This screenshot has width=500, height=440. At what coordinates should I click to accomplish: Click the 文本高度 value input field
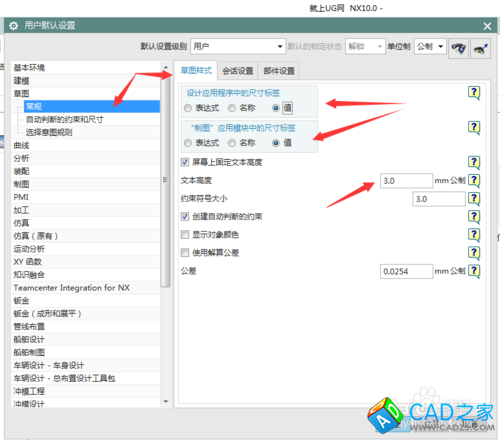406,181
